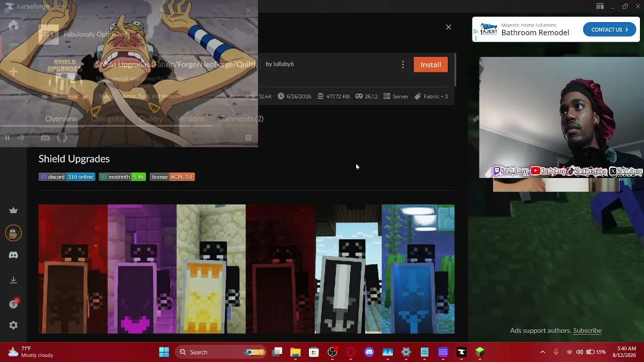Viewport: 644px width, 362px height.
Task: Click the discord 210 online badge
Action: point(67,177)
